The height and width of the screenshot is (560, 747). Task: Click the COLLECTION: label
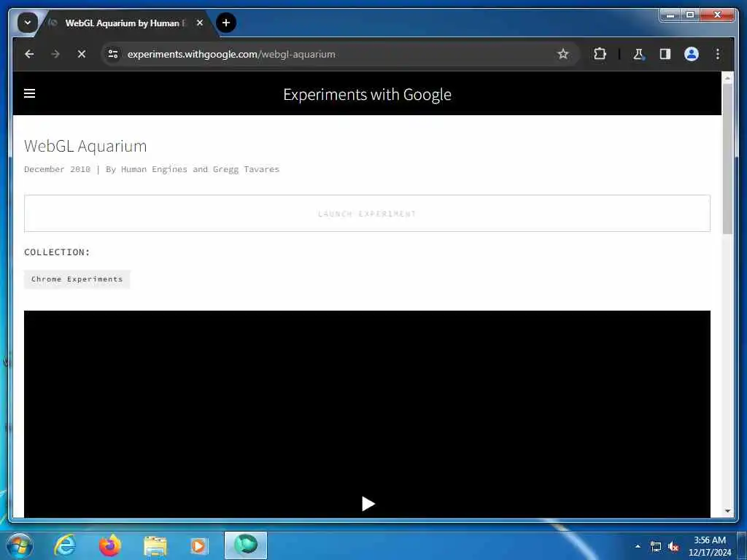pos(57,252)
